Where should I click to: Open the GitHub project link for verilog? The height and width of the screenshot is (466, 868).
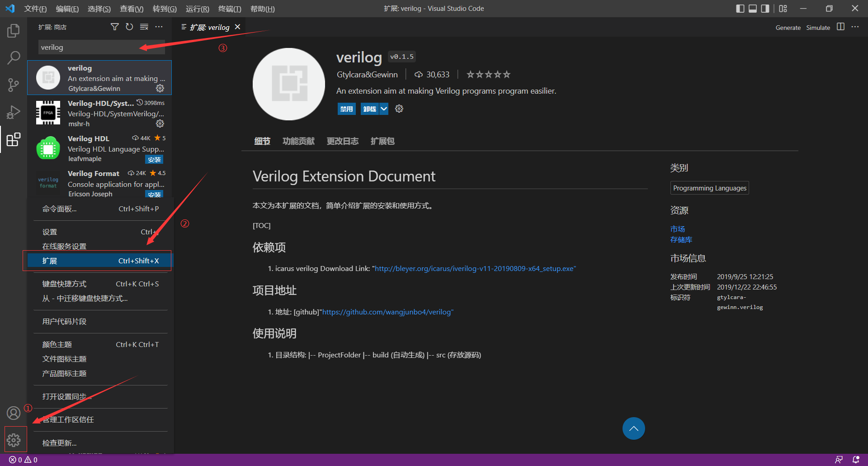coord(387,312)
